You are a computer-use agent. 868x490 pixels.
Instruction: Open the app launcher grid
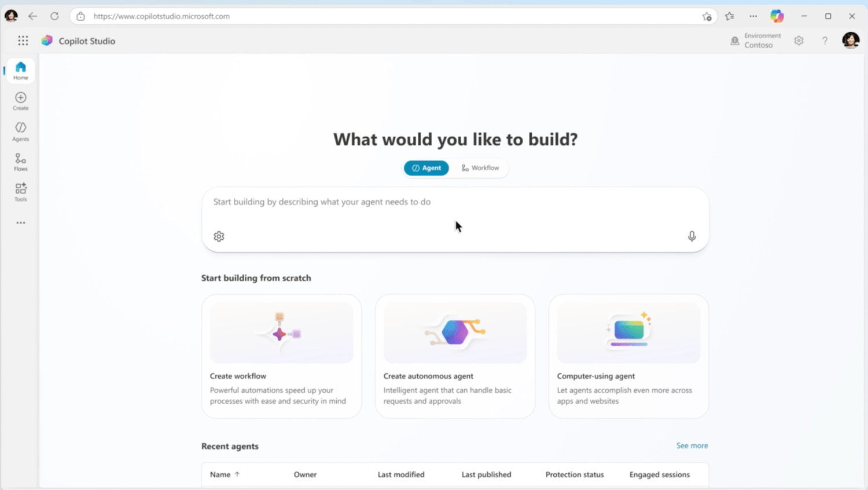pyautogui.click(x=23, y=41)
